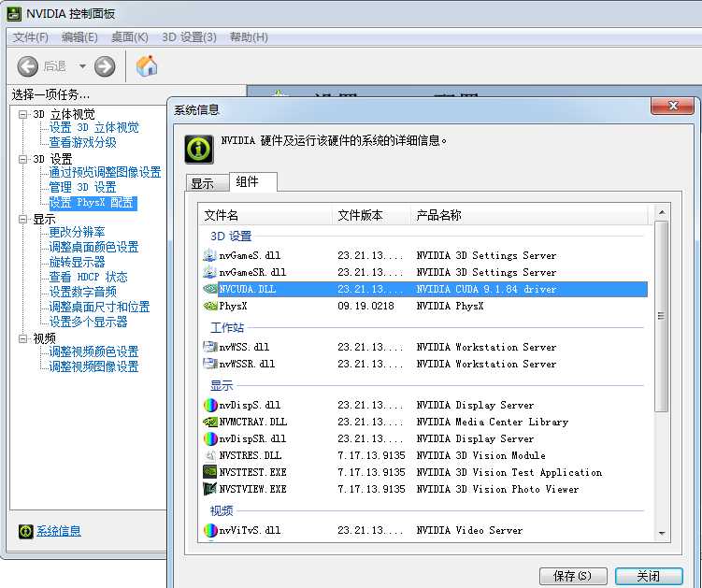
Task: Click the NVSTVIEW.EXE icon
Action: [210, 489]
